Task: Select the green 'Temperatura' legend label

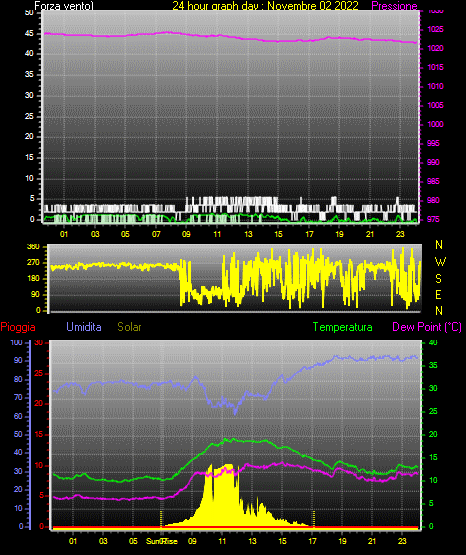Action: coord(342,327)
